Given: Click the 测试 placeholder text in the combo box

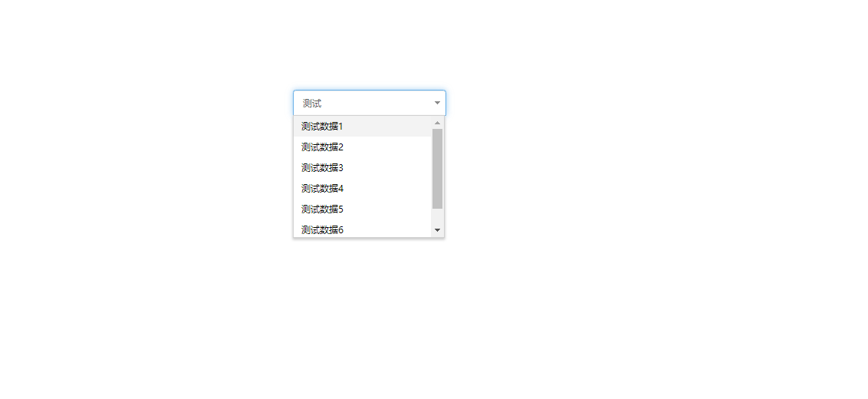Looking at the screenshot, I should 311,104.
